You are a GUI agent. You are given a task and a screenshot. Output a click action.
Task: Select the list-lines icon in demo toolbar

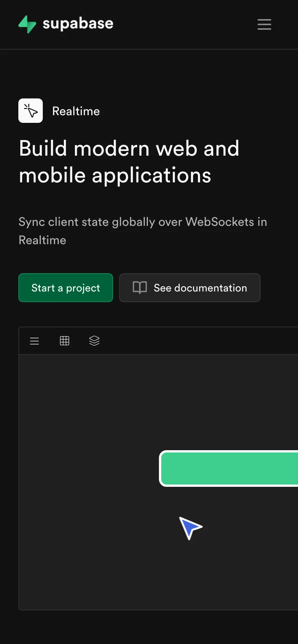coord(34,341)
